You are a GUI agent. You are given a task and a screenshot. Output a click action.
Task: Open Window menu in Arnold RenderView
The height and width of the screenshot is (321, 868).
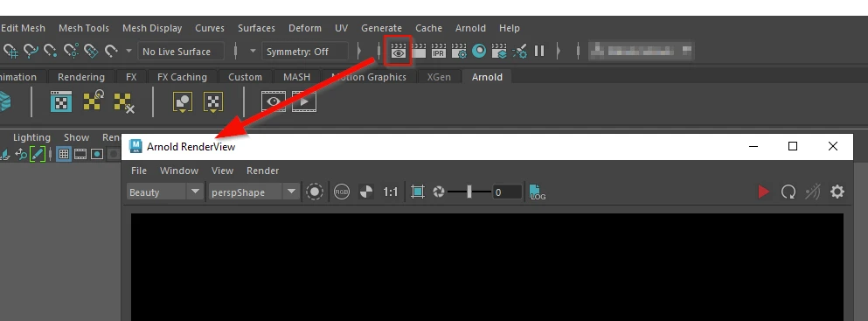(x=179, y=171)
